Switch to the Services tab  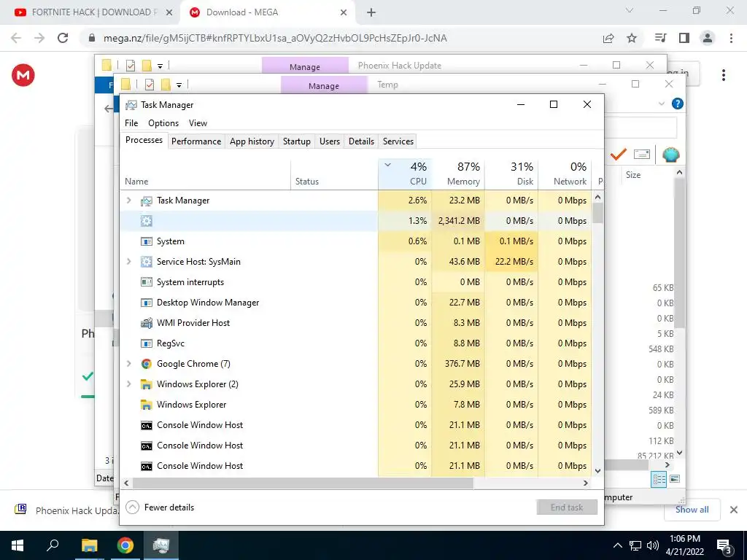pyautogui.click(x=398, y=141)
